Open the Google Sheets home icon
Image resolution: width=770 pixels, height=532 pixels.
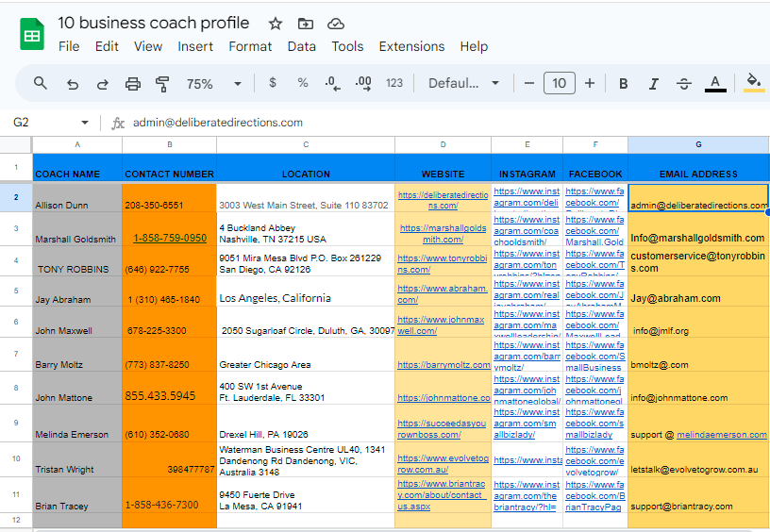32,34
